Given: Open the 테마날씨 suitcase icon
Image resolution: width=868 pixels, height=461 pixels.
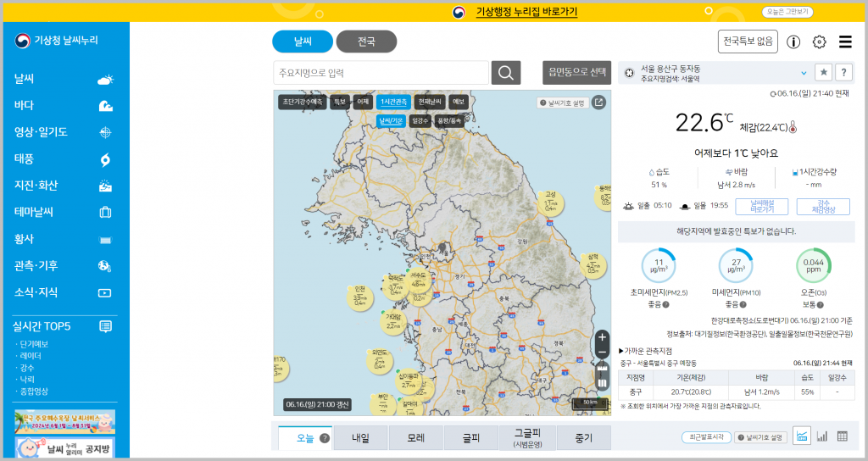Looking at the screenshot, I should coord(105,212).
